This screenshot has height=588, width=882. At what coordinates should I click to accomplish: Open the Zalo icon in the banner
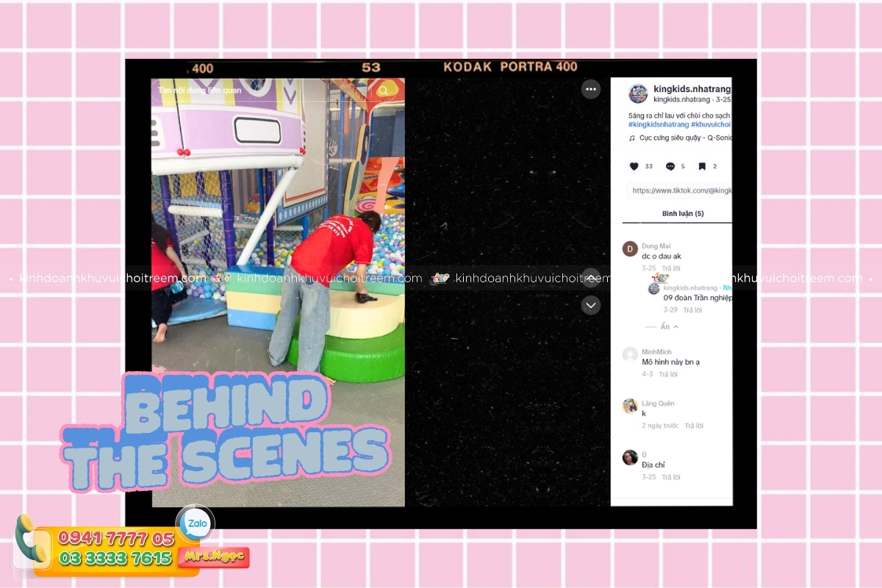(x=196, y=524)
